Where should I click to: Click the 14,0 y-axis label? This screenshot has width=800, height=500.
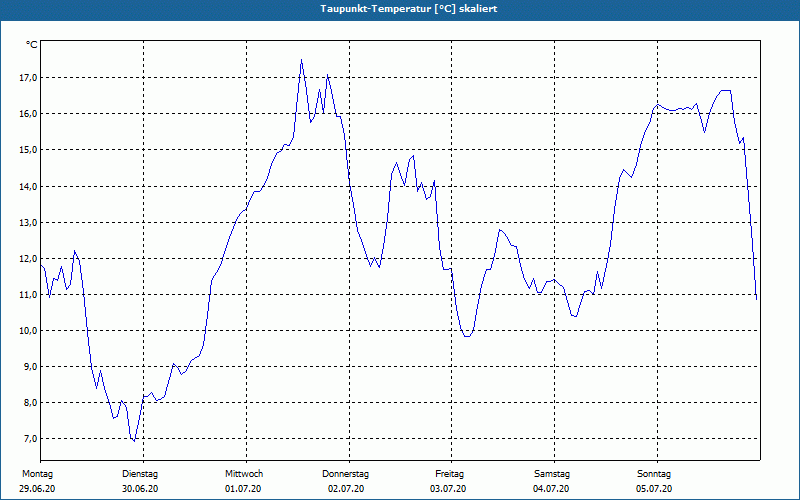click(28, 186)
